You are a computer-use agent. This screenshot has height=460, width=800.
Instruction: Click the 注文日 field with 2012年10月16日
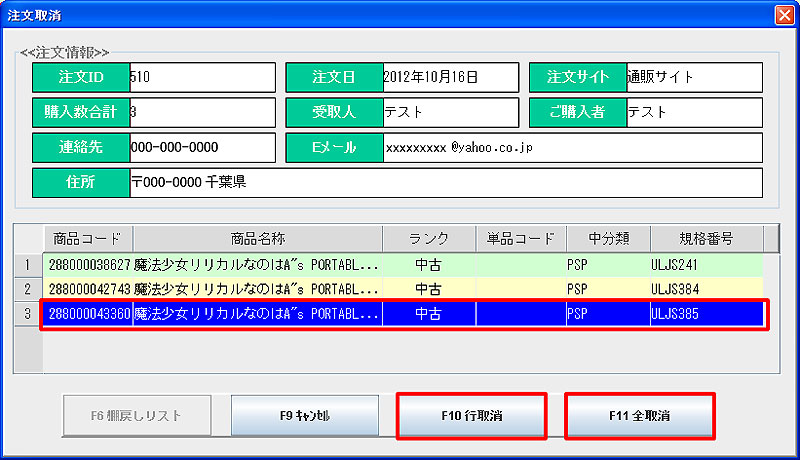(450, 77)
